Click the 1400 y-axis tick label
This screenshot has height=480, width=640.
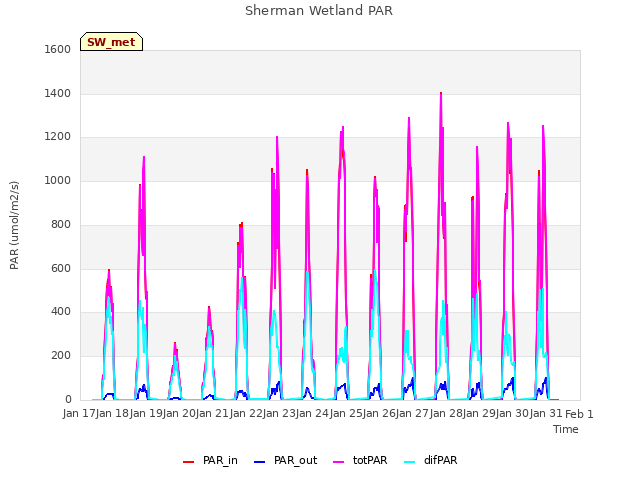(x=58, y=93)
